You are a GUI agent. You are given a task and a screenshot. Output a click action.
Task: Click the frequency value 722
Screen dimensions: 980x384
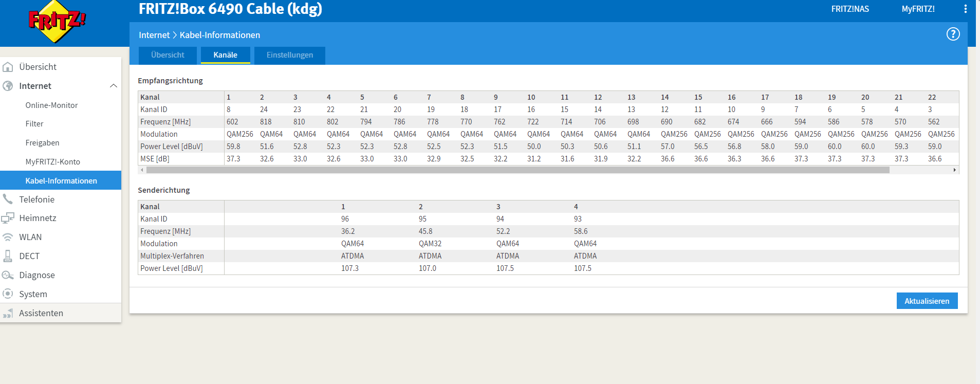click(533, 122)
